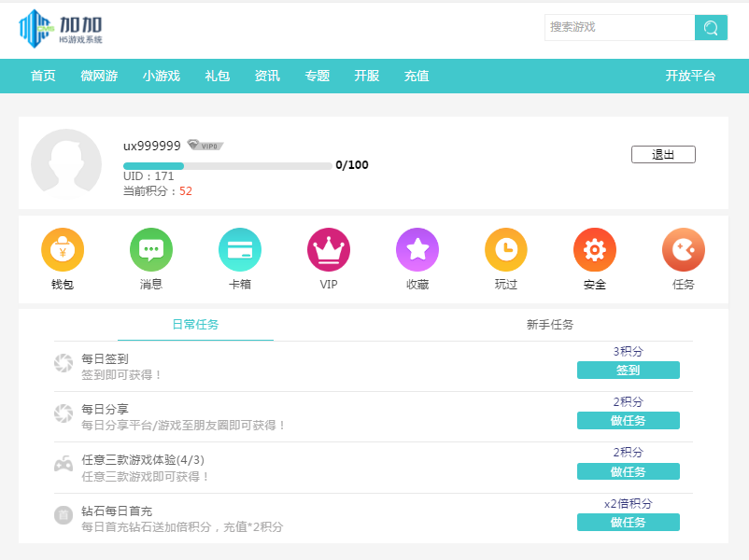
Task: Switch to the 日常任务 tab
Action: 195,325
